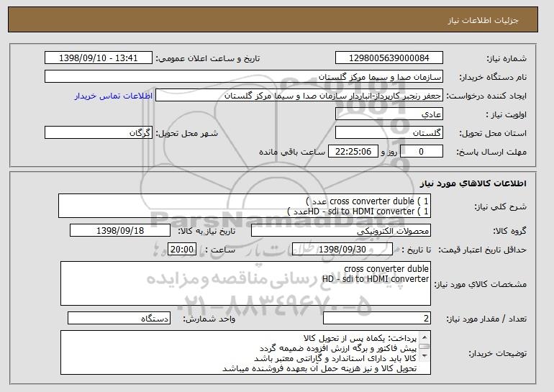This screenshot has width=554, height=392.
Task: Click the label ساعت باقی مانده
Action: pyautogui.click(x=292, y=152)
